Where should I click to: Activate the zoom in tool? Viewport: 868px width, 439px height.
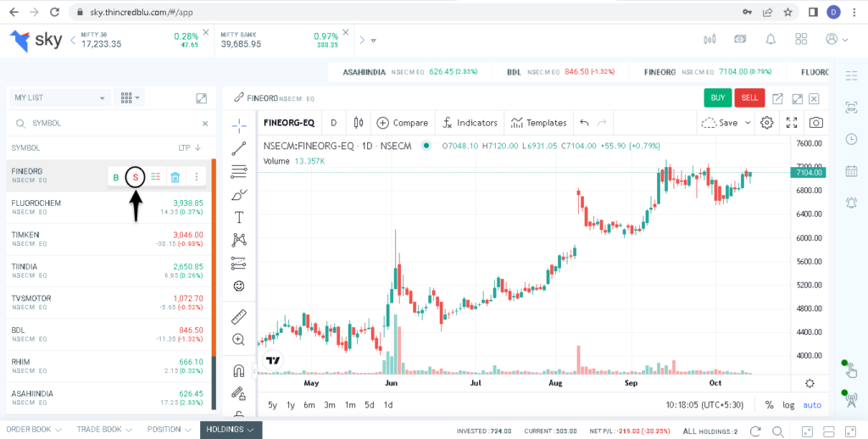pyautogui.click(x=239, y=339)
